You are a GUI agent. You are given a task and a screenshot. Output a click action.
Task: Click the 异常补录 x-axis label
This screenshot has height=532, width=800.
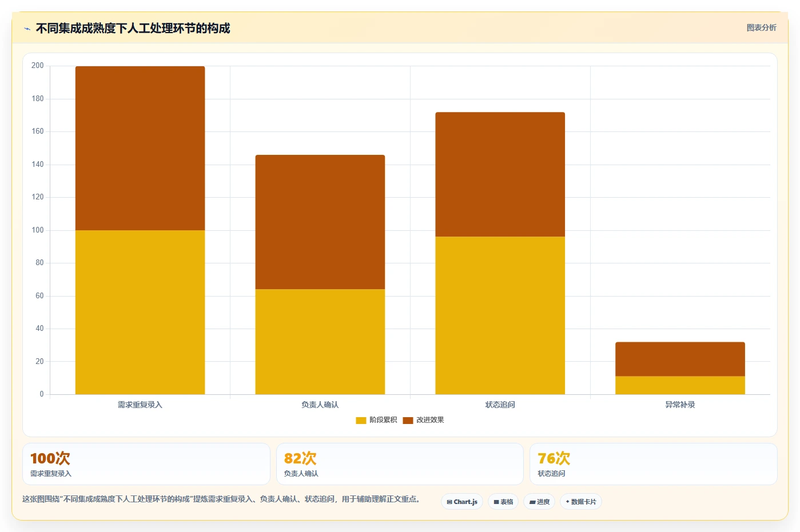680,405
